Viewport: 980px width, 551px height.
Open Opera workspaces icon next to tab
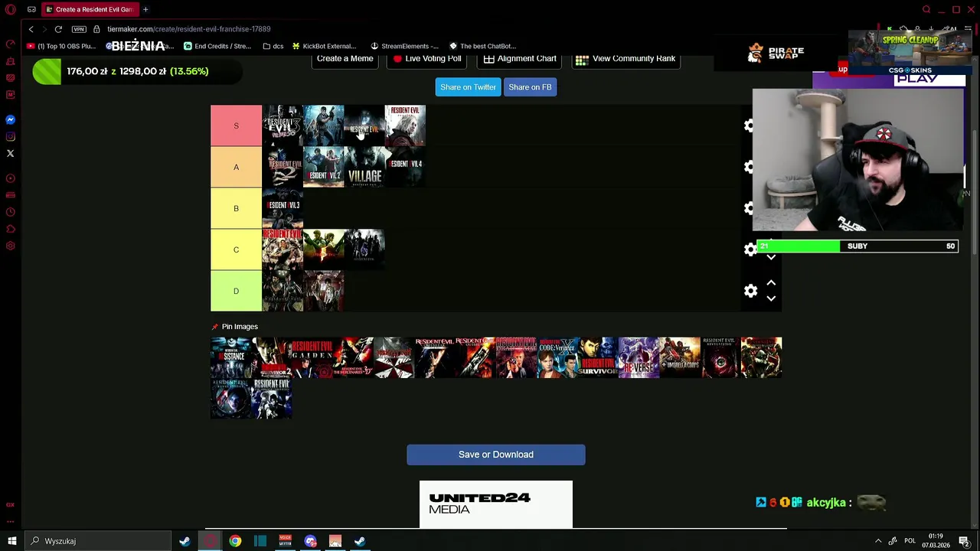[31, 9]
